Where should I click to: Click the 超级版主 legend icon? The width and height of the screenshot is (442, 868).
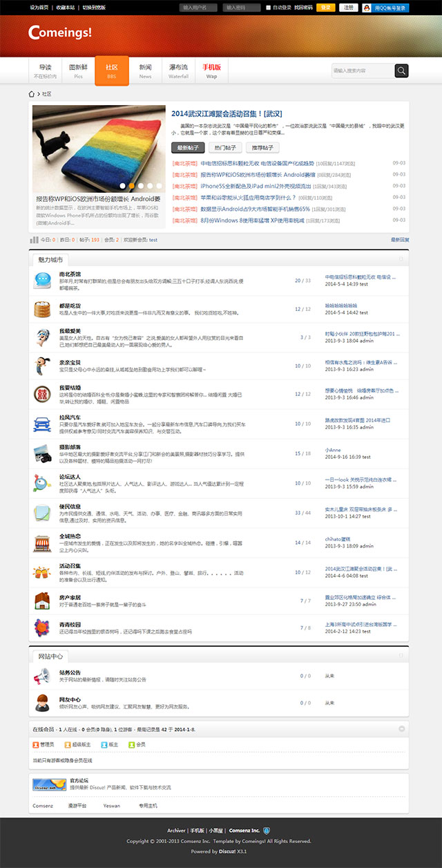tap(68, 744)
